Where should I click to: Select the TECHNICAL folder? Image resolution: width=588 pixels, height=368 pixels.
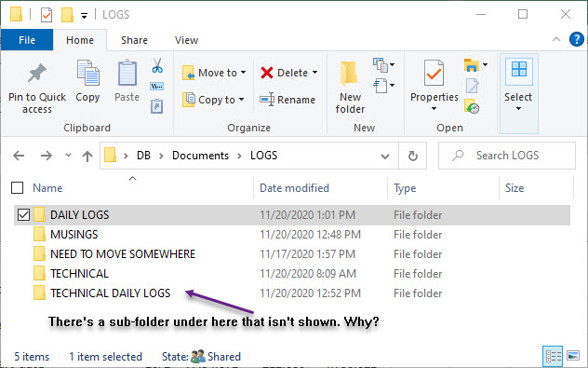coord(79,274)
